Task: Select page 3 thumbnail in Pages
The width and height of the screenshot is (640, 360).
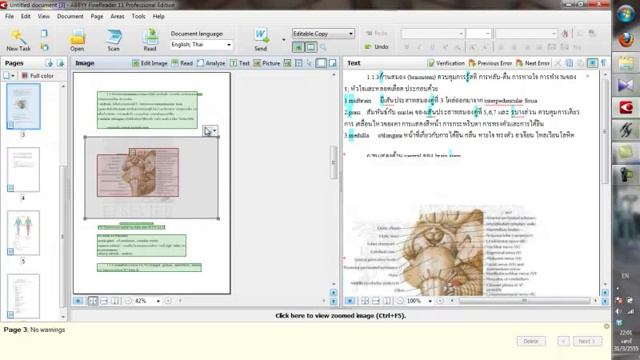Action: pos(23,107)
